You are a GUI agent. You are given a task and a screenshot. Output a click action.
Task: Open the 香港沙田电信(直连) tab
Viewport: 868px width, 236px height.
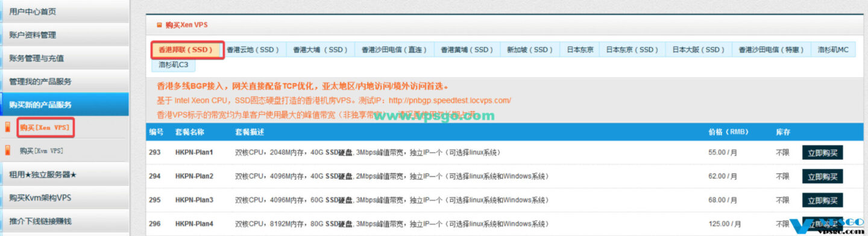pos(394,49)
